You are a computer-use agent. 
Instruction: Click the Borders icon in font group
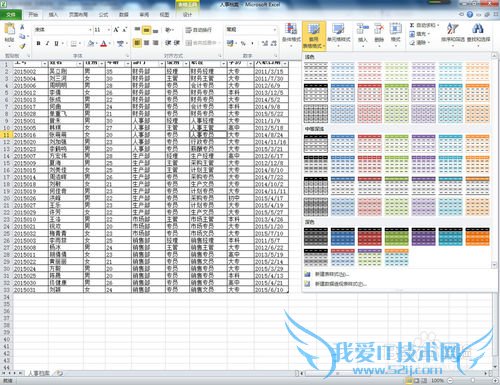(74, 43)
